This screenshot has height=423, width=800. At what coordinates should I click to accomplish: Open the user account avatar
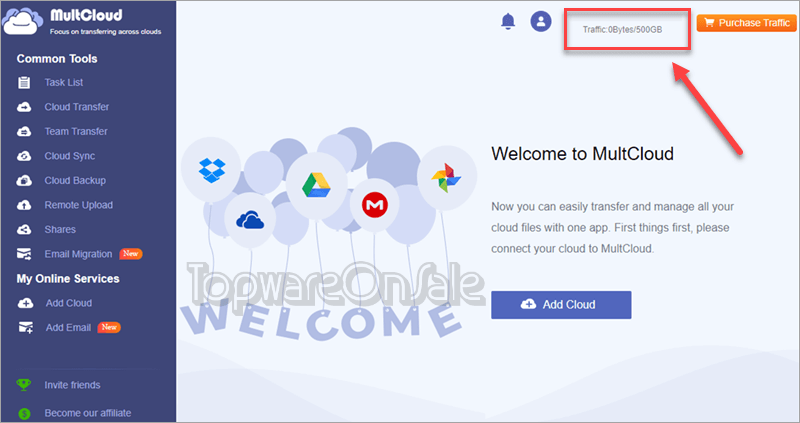(x=541, y=21)
